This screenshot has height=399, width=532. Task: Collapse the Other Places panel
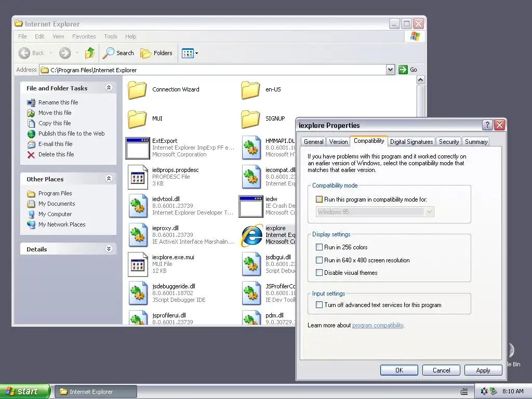pos(109,179)
